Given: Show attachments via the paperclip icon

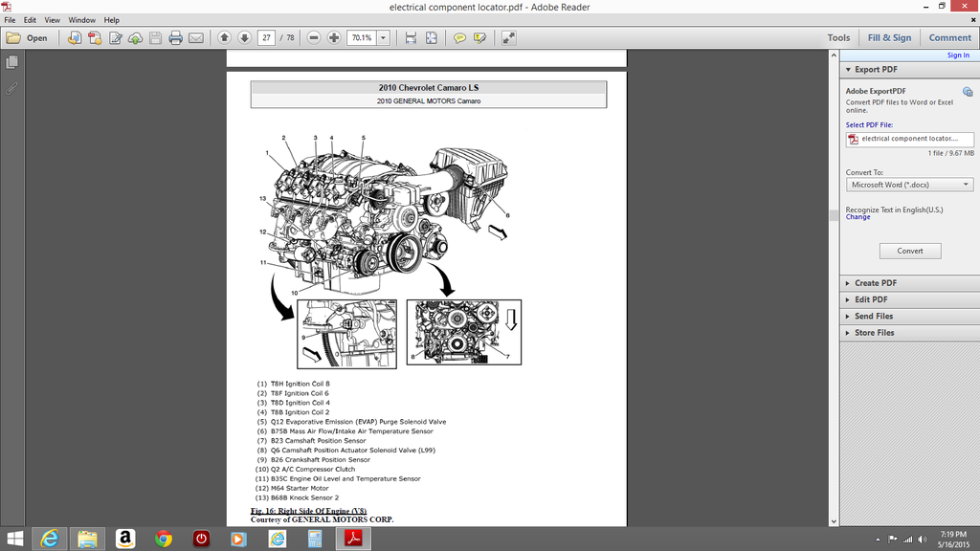Looking at the screenshot, I should [x=12, y=88].
